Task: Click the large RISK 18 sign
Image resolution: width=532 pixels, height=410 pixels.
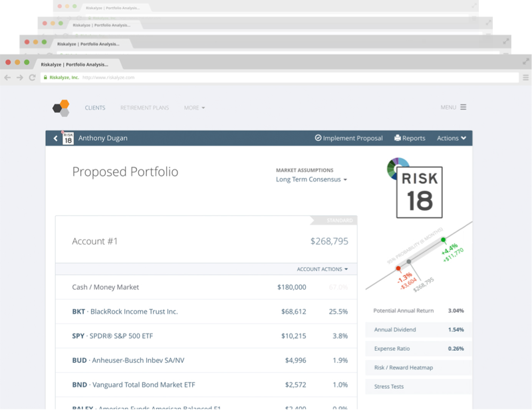Action: coord(420,192)
